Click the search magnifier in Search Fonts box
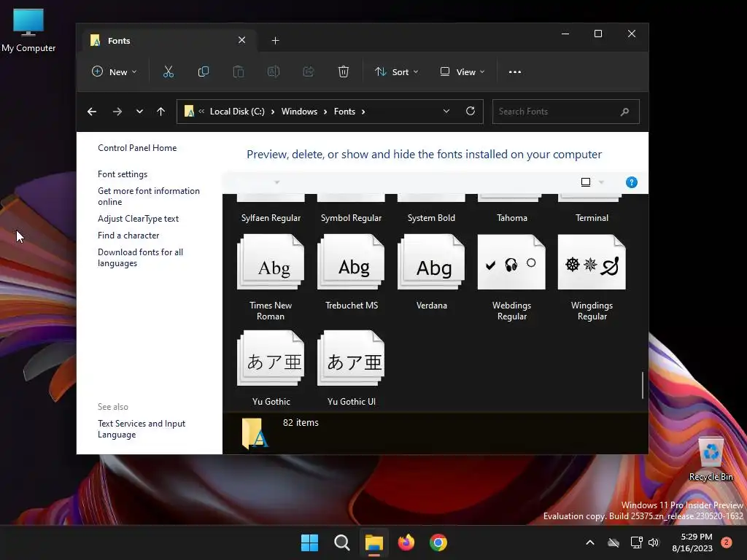Screen dimensions: 747x560 [x=624, y=112]
